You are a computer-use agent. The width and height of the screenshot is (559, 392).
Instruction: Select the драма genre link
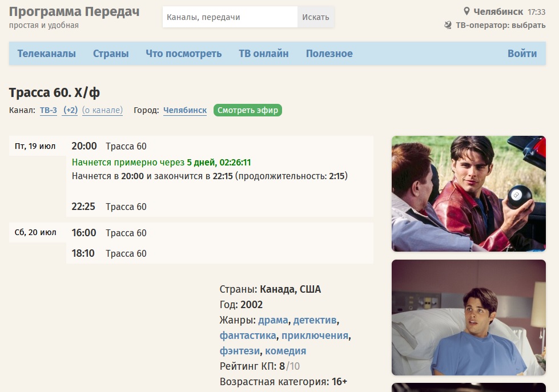pyautogui.click(x=273, y=320)
